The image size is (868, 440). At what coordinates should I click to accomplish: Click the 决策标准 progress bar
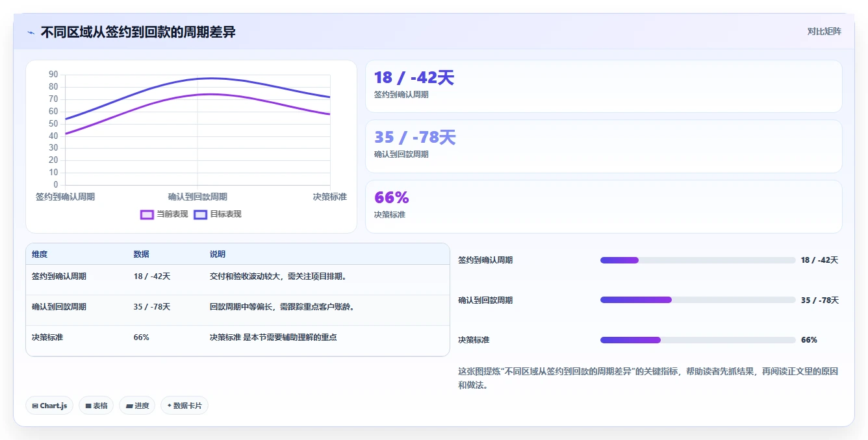point(698,340)
